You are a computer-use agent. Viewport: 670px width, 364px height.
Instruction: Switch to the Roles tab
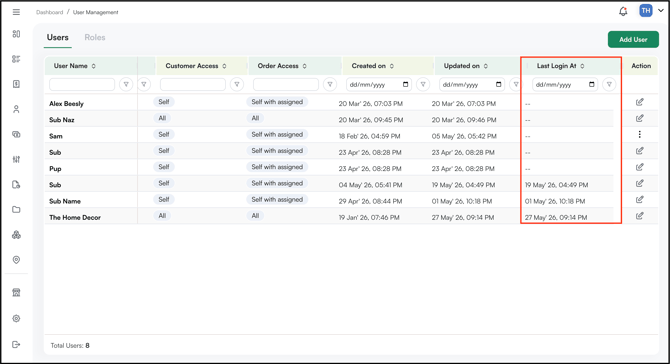[x=95, y=38]
